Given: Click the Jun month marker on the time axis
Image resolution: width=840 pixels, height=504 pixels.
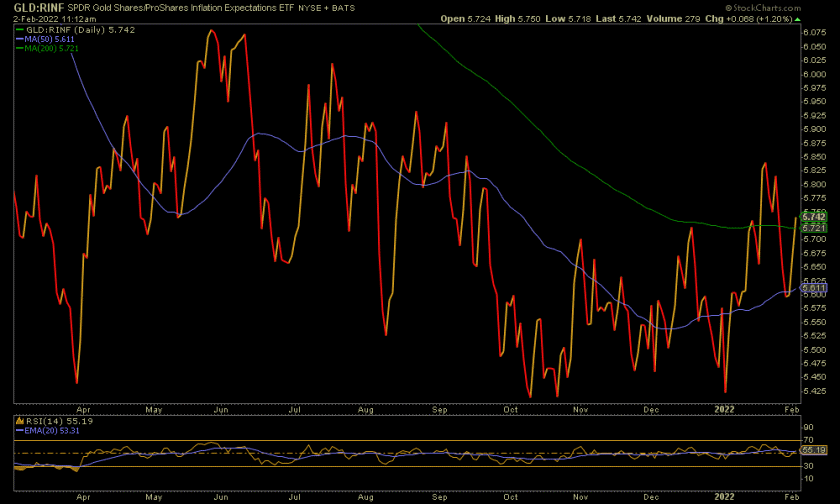Looking at the screenshot, I should [222, 410].
